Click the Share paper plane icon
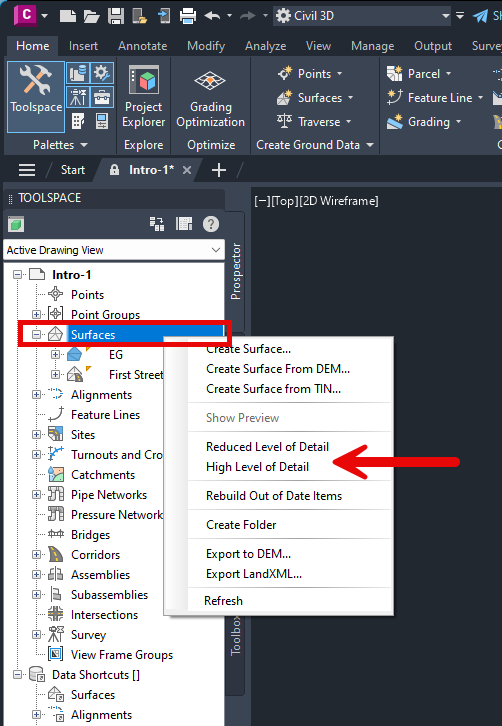This screenshot has height=726, width=502. click(480, 16)
